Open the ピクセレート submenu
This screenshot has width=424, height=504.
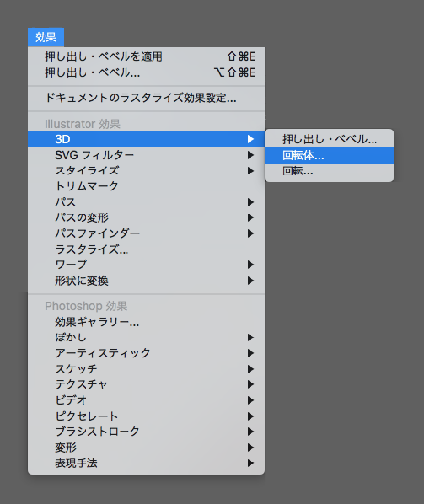(147, 416)
